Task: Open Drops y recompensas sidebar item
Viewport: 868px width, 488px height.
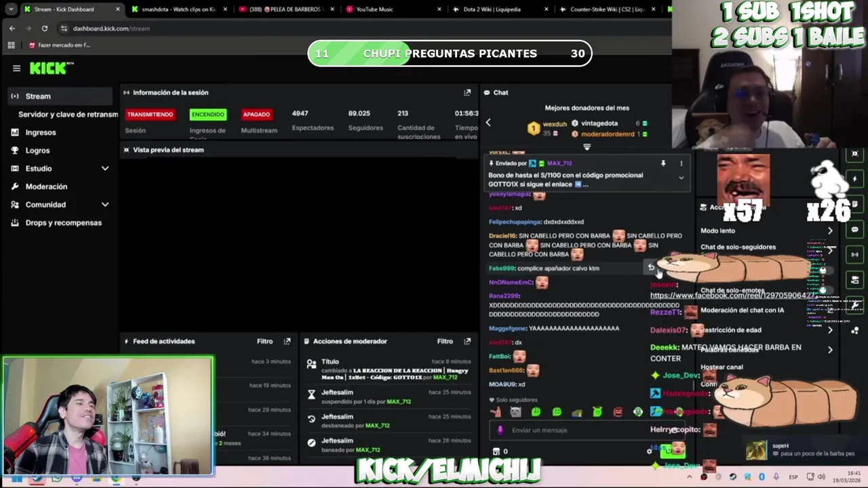Action: (x=63, y=222)
